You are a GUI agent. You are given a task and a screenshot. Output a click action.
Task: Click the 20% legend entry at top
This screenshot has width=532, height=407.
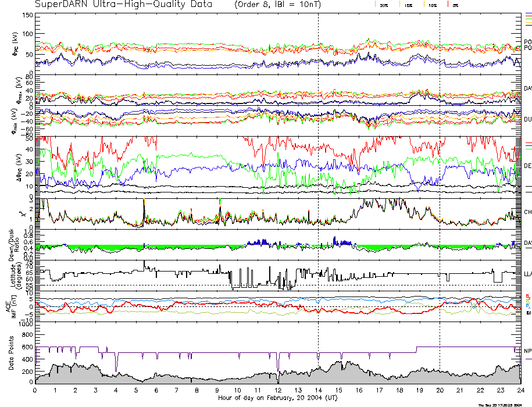pos(384,5)
